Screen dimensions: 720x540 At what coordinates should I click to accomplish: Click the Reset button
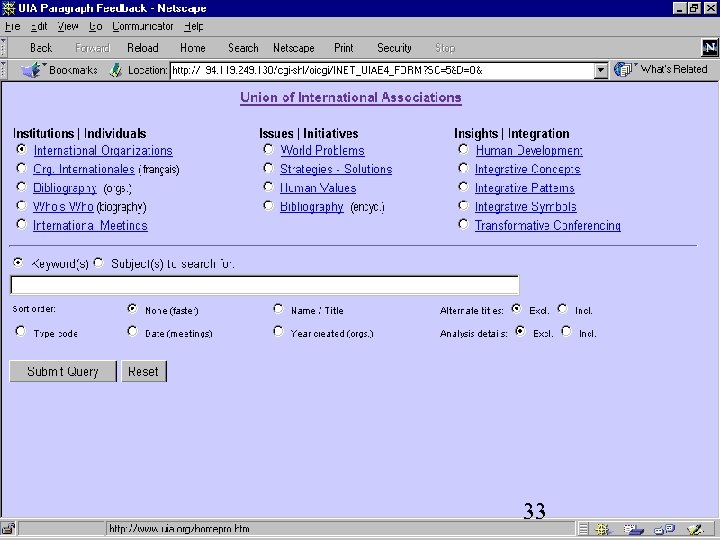point(144,371)
